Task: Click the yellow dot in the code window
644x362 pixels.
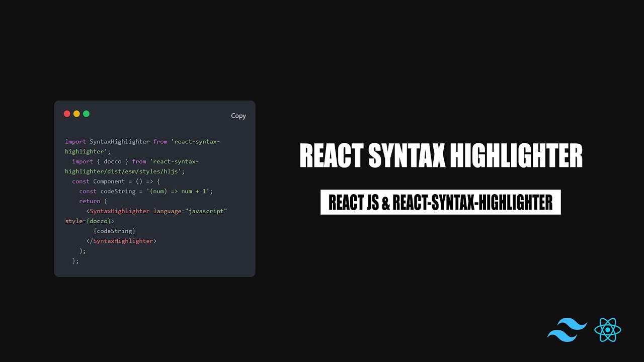Action: tap(76, 114)
